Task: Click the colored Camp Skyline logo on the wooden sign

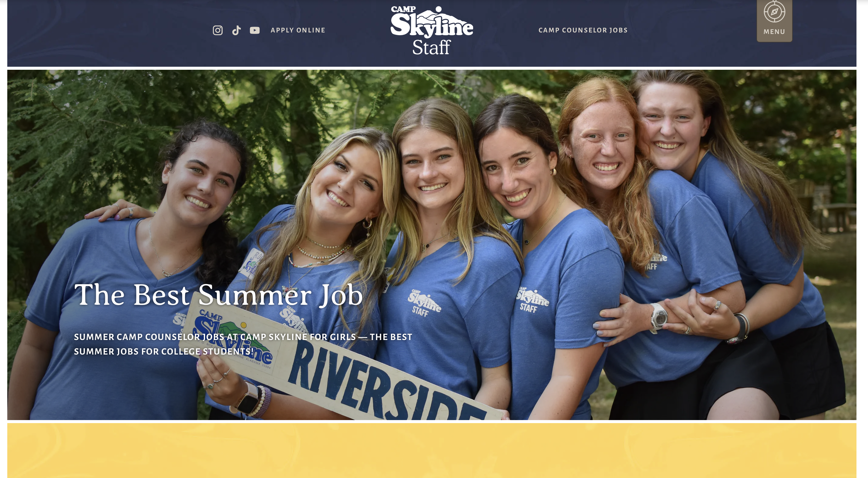Action: (x=233, y=338)
